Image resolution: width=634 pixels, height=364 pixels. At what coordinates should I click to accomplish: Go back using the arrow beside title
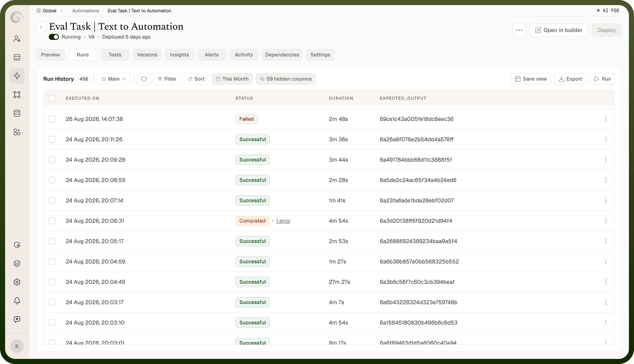pos(41,27)
